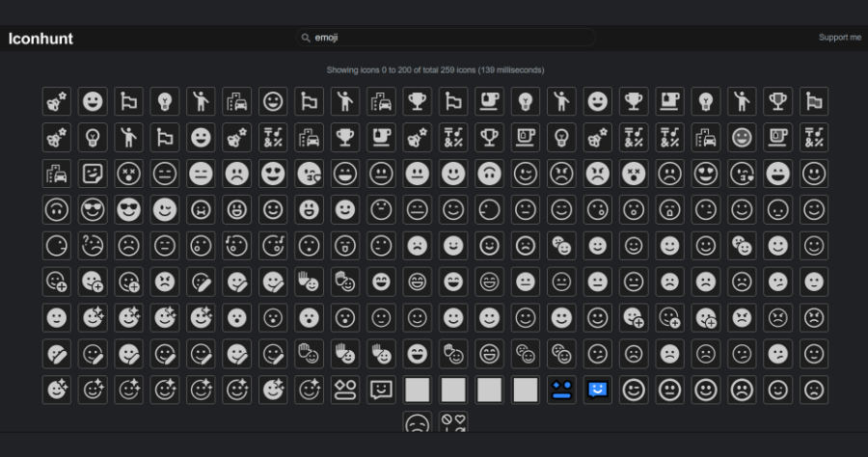Select the gray outlined shapes icon
Screen dimensions: 868x457
pyautogui.click(x=345, y=390)
